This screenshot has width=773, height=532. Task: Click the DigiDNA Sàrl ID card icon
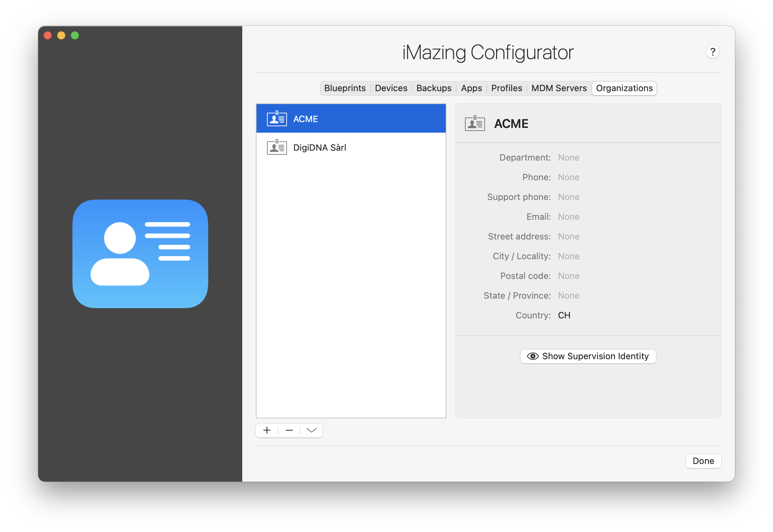click(x=277, y=147)
